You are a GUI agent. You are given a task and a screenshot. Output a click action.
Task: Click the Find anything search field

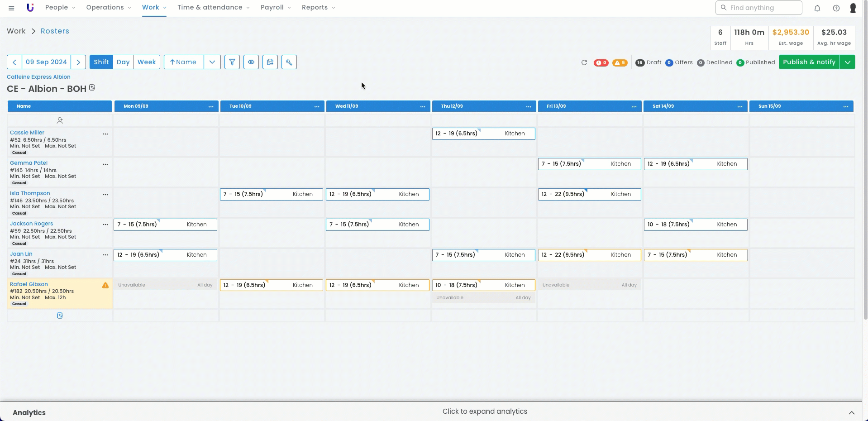click(758, 8)
